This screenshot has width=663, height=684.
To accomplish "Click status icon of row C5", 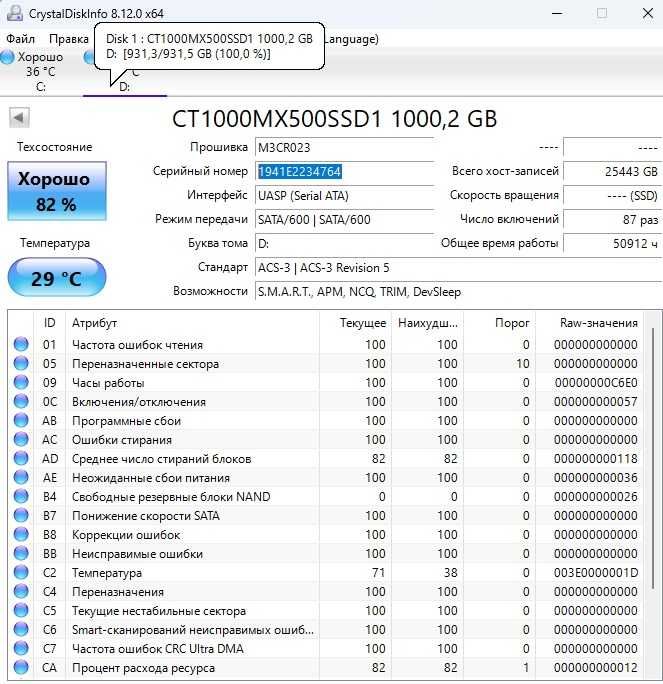I will coord(21,611).
